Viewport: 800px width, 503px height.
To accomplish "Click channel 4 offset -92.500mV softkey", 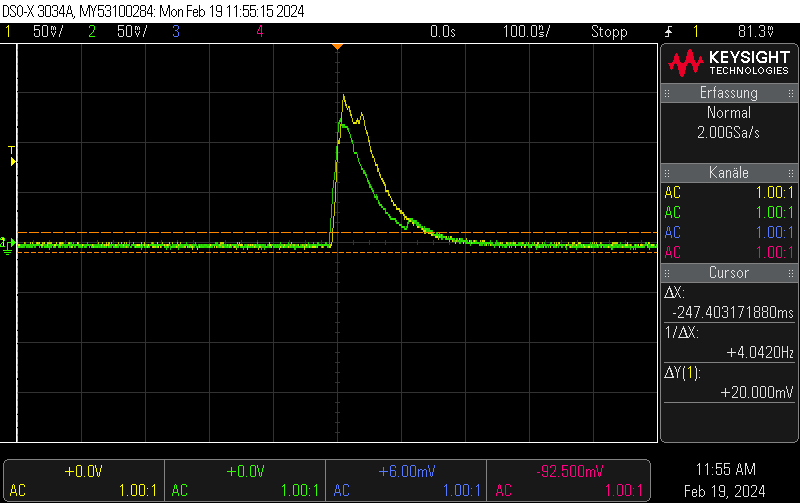I will pos(568,481).
